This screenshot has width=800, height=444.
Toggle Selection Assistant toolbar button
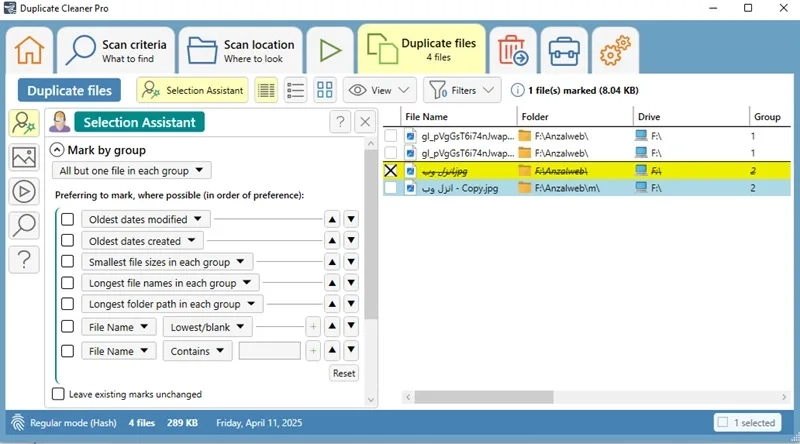(192, 90)
